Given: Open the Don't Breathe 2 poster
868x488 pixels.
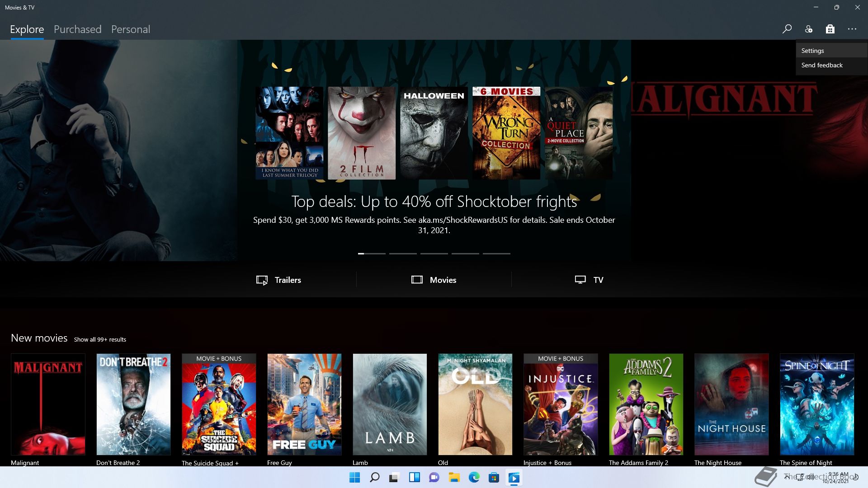Looking at the screenshot, I should pos(133,404).
